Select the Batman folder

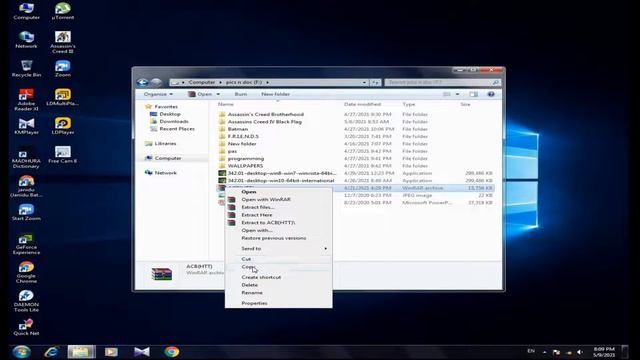click(238, 129)
